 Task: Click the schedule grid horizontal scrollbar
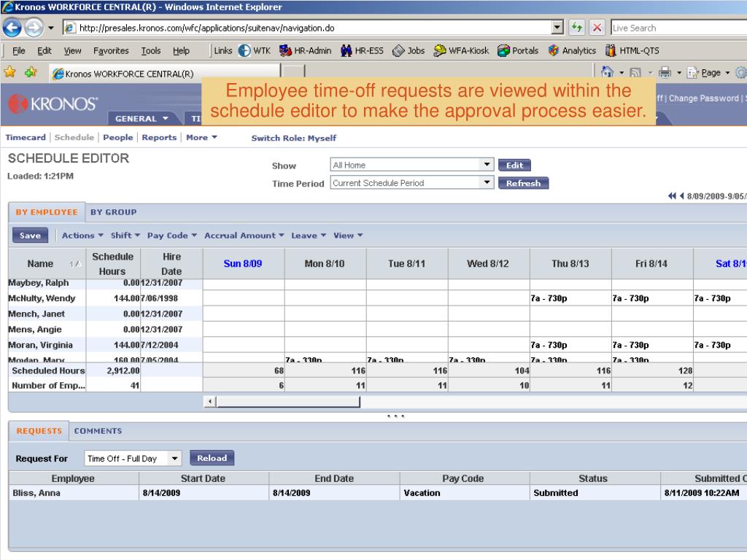pyautogui.click(x=288, y=402)
